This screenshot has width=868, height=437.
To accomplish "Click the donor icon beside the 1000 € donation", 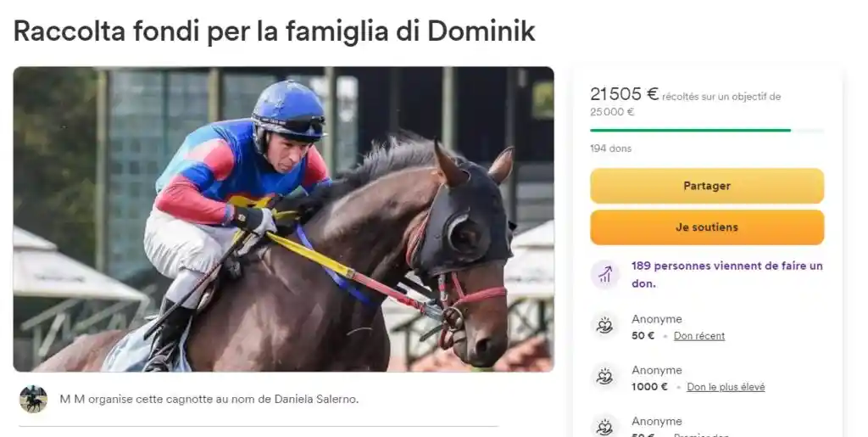I will pos(604,378).
